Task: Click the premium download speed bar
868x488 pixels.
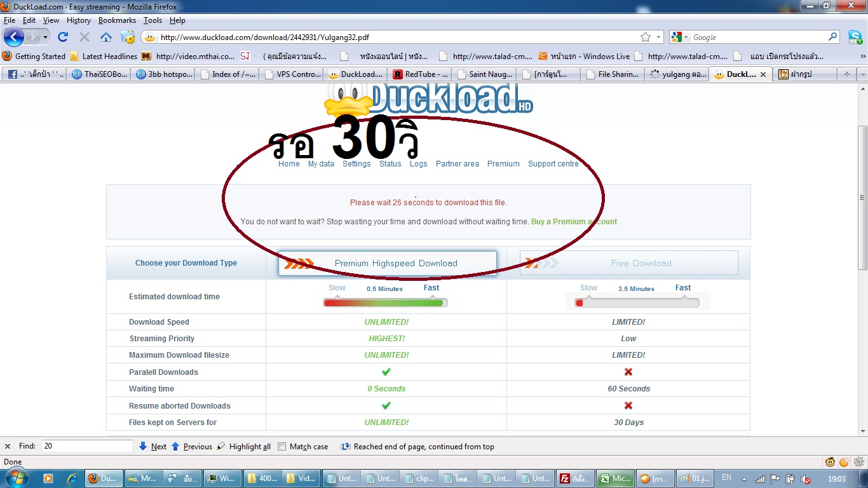Action: [x=385, y=302]
